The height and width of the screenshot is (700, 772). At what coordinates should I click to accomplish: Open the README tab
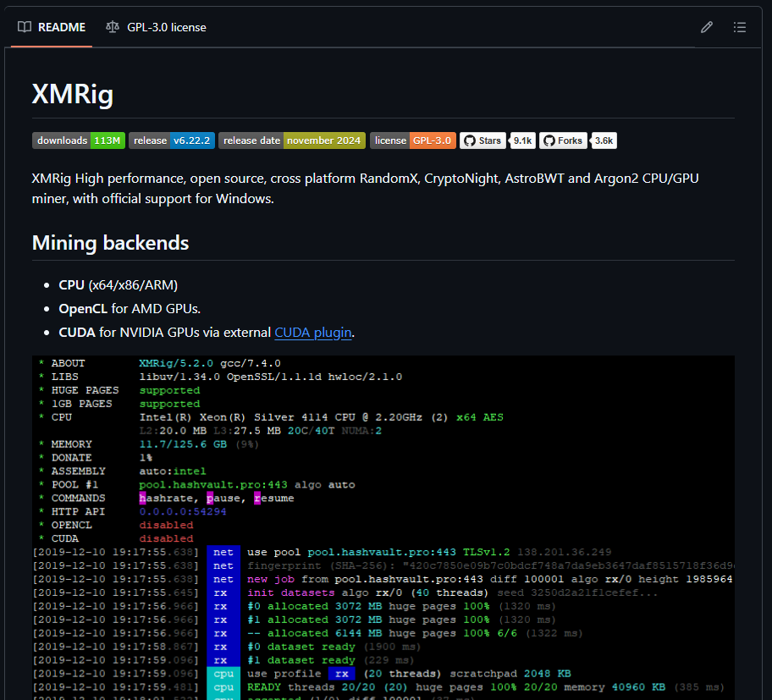coord(51,27)
